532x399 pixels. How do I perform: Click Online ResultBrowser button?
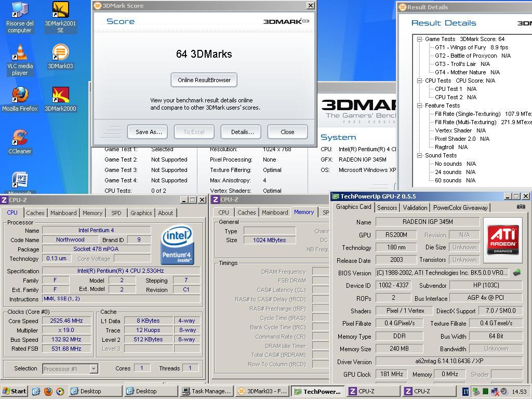[204, 80]
